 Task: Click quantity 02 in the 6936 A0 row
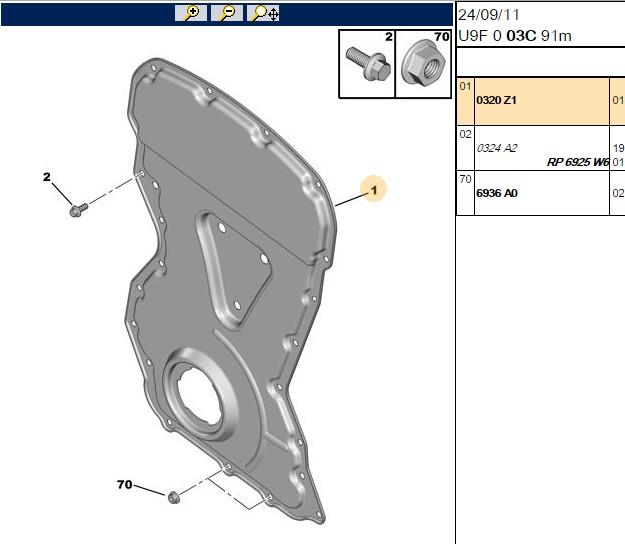tap(618, 193)
